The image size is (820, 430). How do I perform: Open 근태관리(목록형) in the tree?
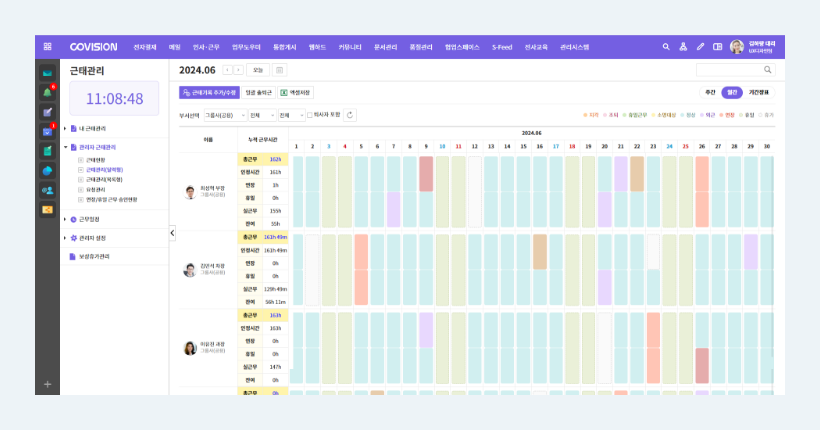[104, 180]
